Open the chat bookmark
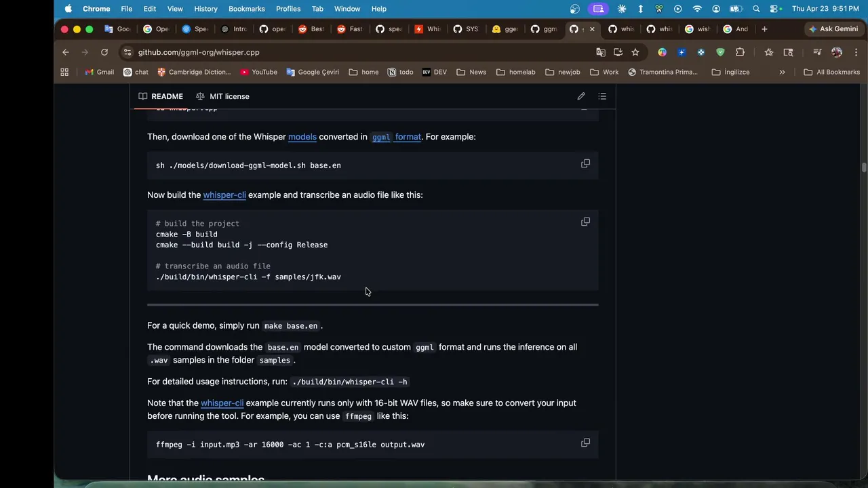This screenshot has height=488, width=868. pos(136,72)
